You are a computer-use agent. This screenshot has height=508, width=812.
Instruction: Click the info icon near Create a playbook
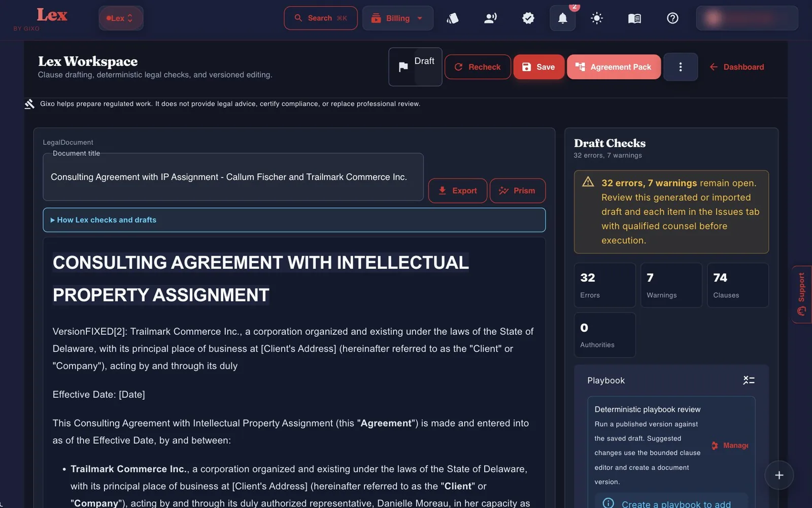(608, 503)
